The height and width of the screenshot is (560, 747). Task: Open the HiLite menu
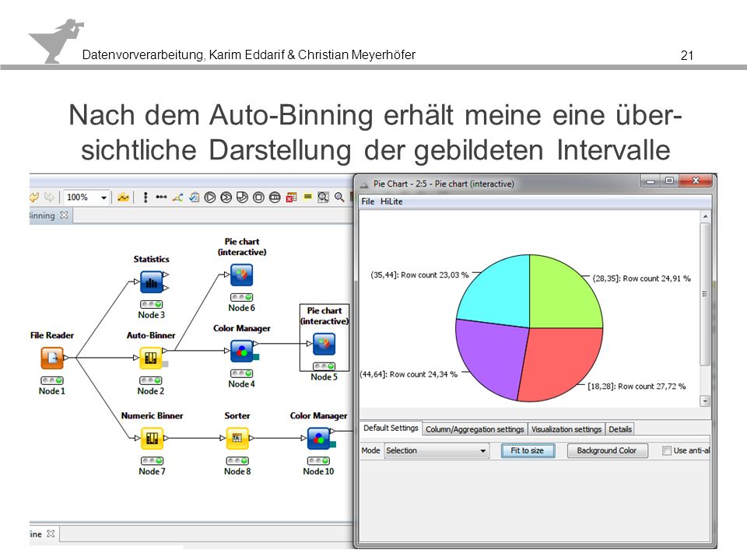[391, 201]
